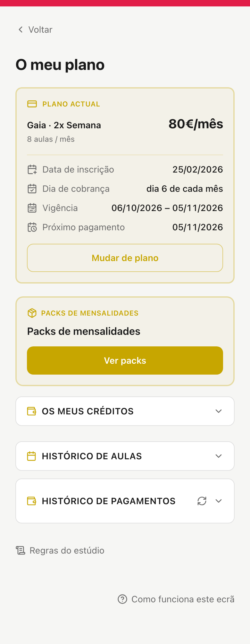Screen dimensions: 250x644
Task: Refresh the payment history with sync icon
Action: 202,501
